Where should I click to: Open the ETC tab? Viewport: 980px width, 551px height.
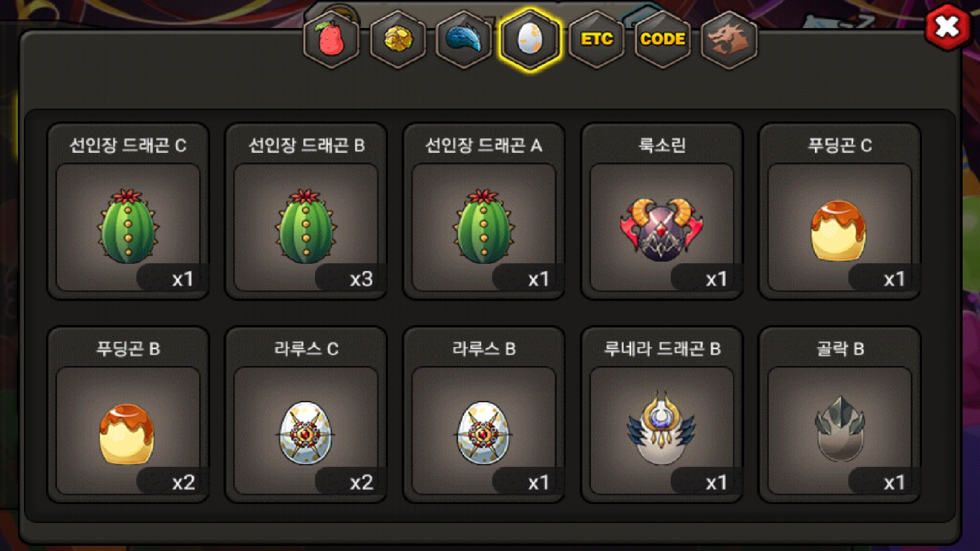597,39
